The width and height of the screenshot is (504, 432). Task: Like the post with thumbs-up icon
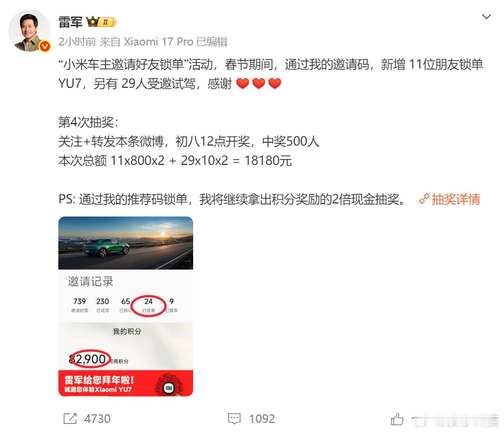397,419
